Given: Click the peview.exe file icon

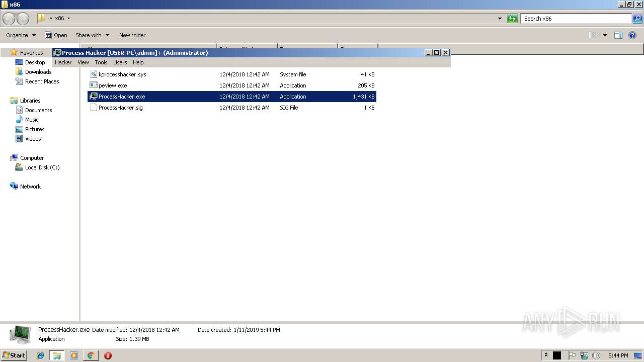Looking at the screenshot, I should pos(94,85).
